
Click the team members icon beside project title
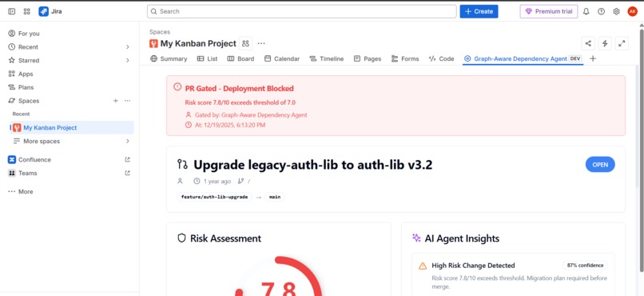pos(245,43)
